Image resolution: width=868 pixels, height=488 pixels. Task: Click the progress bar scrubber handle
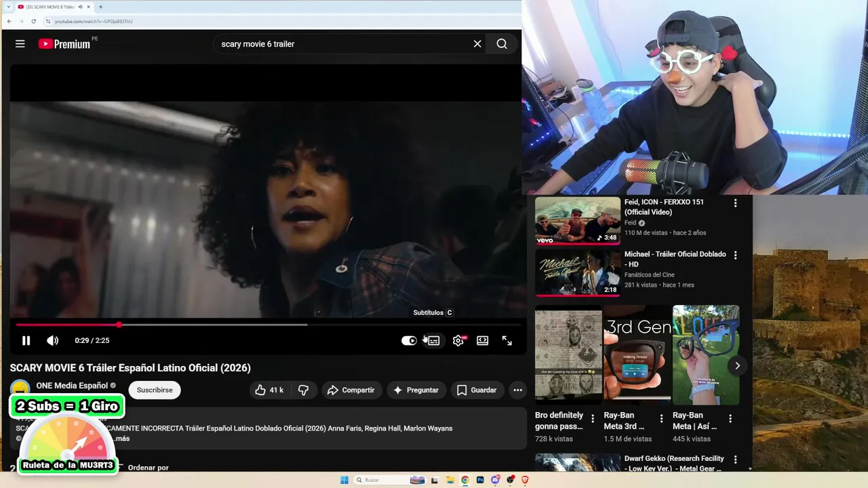click(x=119, y=325)
